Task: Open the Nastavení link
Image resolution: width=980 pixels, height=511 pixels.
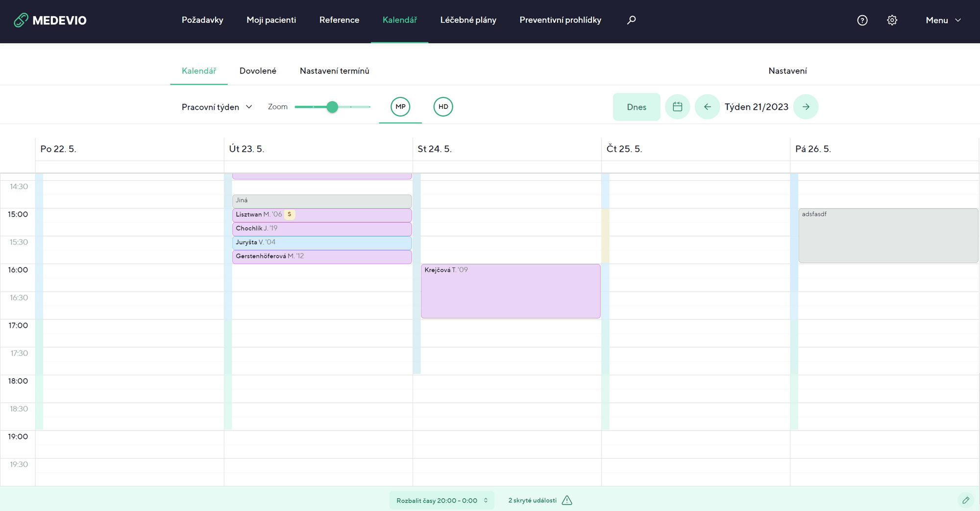Action: (x=787, y=71)
